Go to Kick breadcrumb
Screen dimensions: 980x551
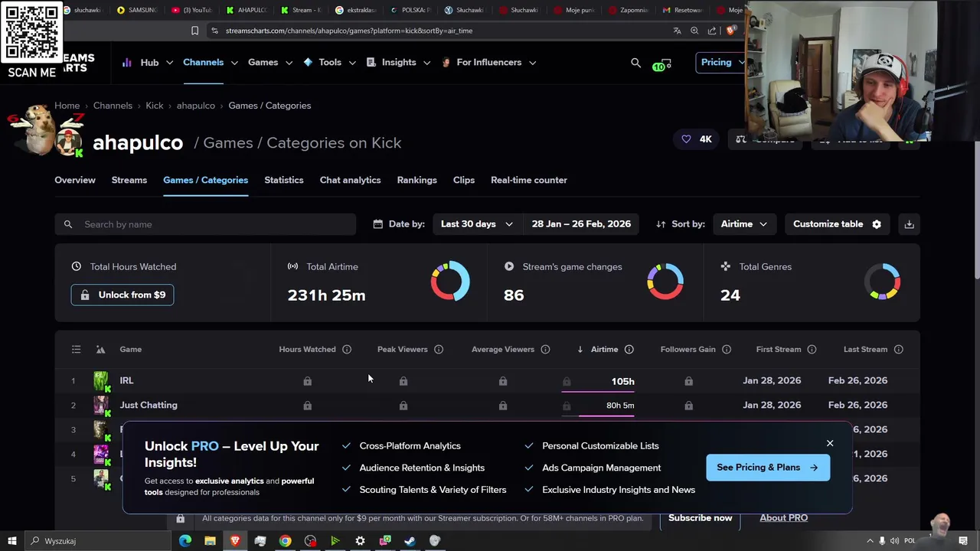[x=155, y=106]
